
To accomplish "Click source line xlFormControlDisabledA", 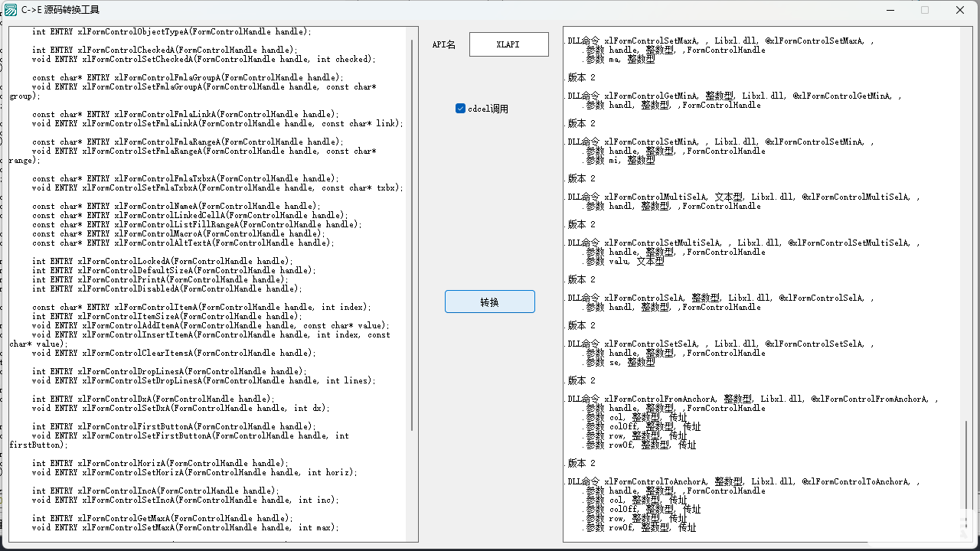I will point(167,289).
